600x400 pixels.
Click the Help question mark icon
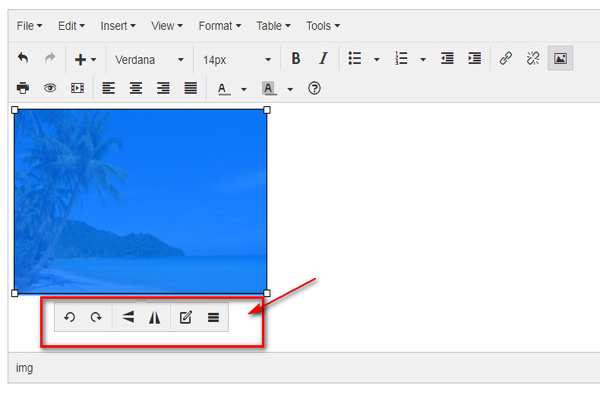click(x=314, y=88)
